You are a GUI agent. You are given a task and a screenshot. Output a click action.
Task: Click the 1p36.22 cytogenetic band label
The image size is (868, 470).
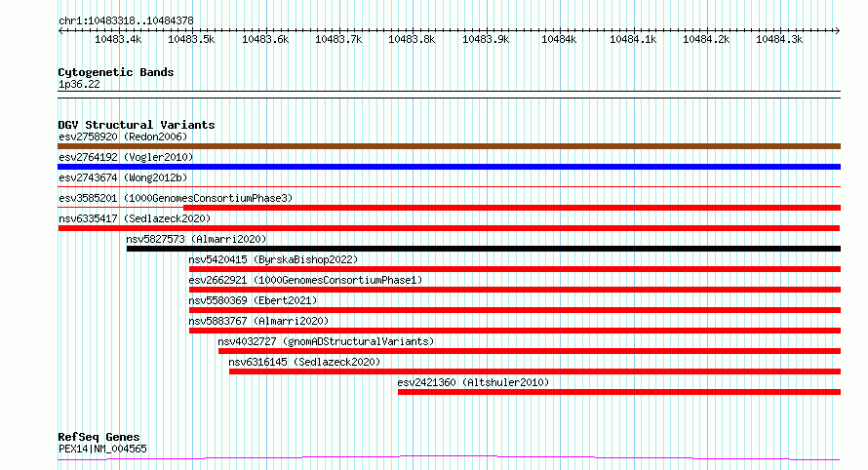[79, 84]
